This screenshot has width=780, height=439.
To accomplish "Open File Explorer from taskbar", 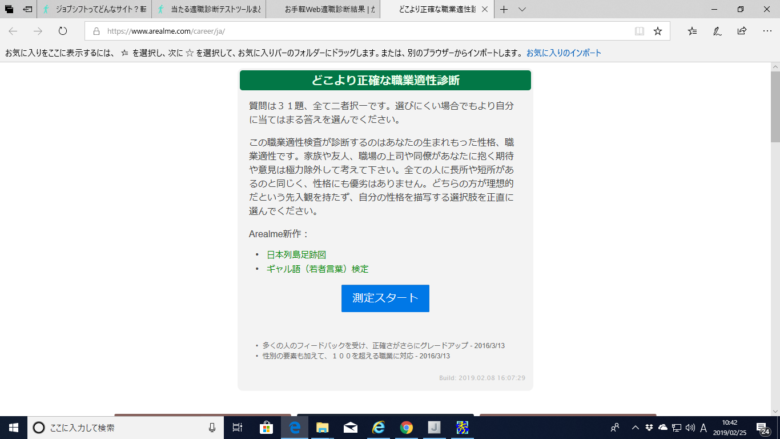I will (x=322, y=428).
